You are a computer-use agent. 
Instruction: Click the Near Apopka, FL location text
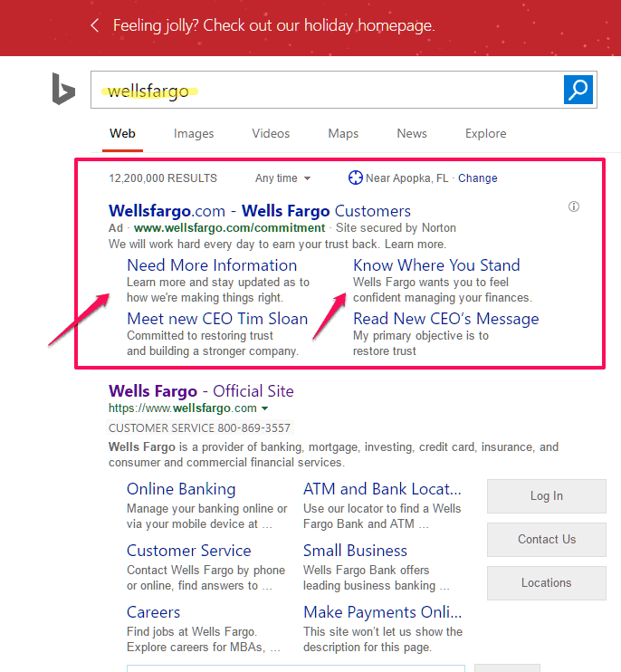click(406, 178)
